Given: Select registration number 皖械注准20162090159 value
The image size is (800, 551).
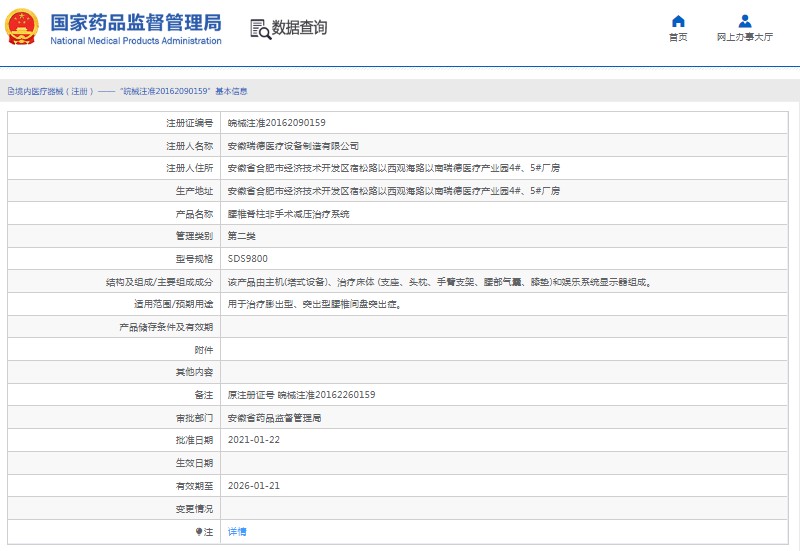Looking at the screenshot, I should tap(277, 123).
